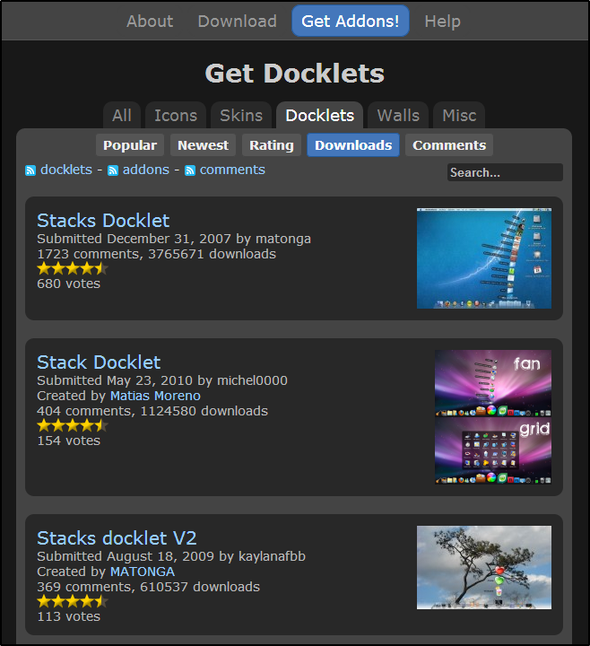Click the star rating of Stack Docklet
This screenshot has width=590, height=646.
[x=73, y=426]
